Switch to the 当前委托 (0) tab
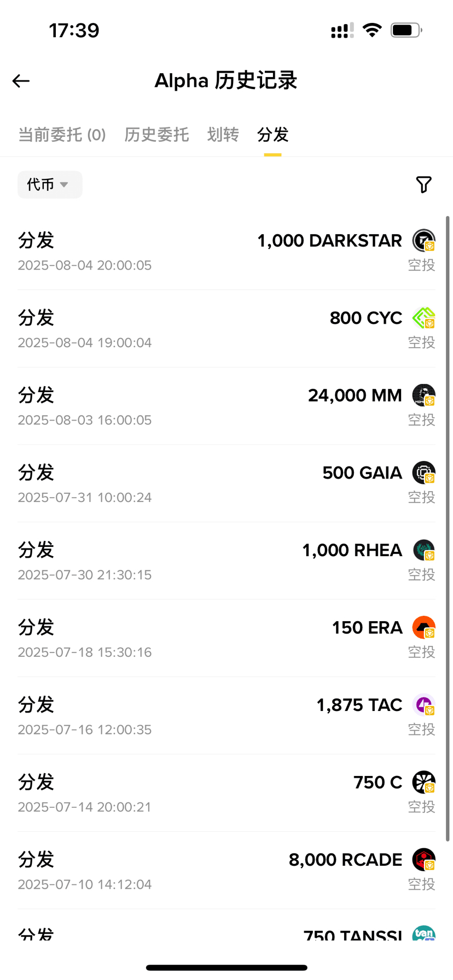This screenshot has height=980, width=453. (x=62, y=135)
